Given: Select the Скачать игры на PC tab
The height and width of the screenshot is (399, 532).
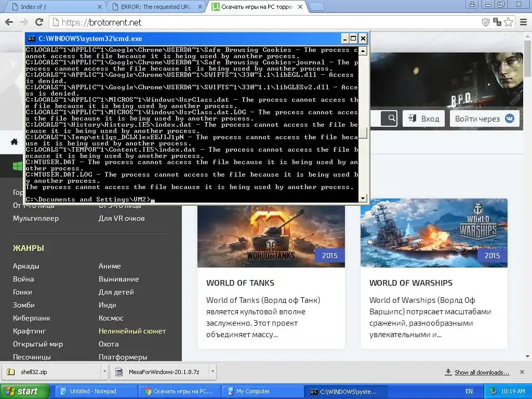Looking at the screenshot, I should click(257, 7).
